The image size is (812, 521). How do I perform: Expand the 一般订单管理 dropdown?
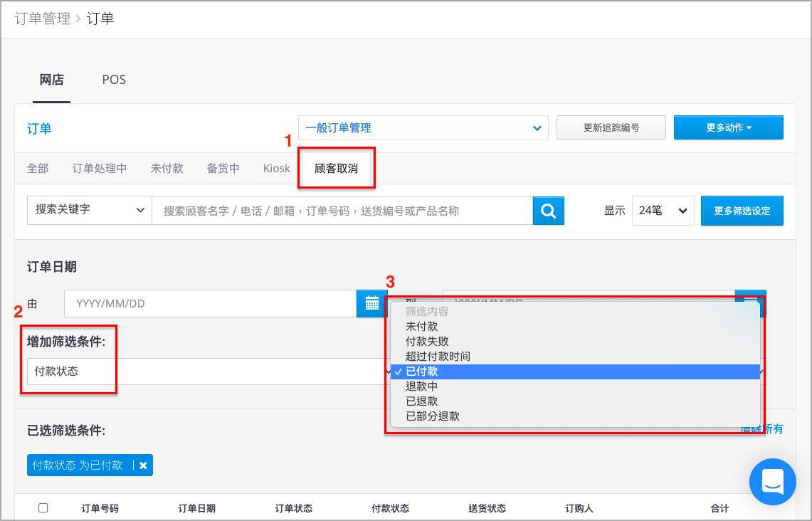pos(423,128)
